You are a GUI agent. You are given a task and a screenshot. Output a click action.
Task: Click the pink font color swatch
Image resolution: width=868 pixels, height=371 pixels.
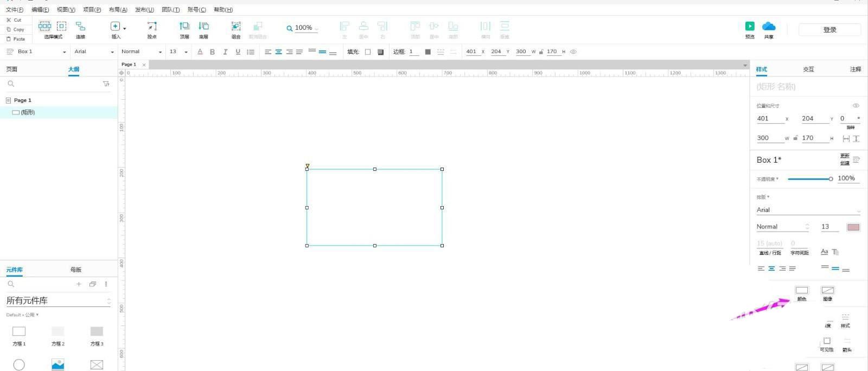pyautogui.click(x=853, y=227)
